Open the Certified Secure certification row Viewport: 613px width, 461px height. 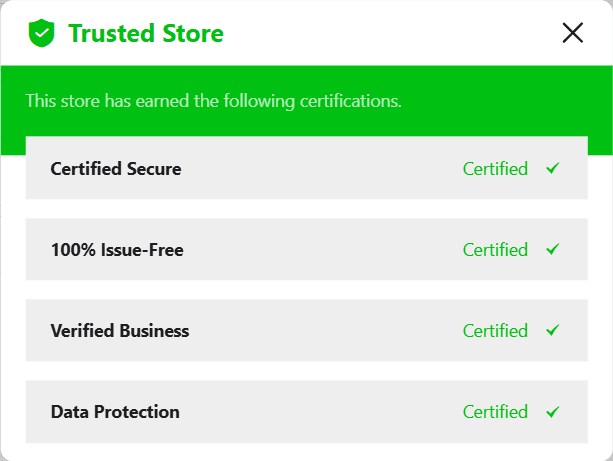pyautogui.click(x=306, y=169)
